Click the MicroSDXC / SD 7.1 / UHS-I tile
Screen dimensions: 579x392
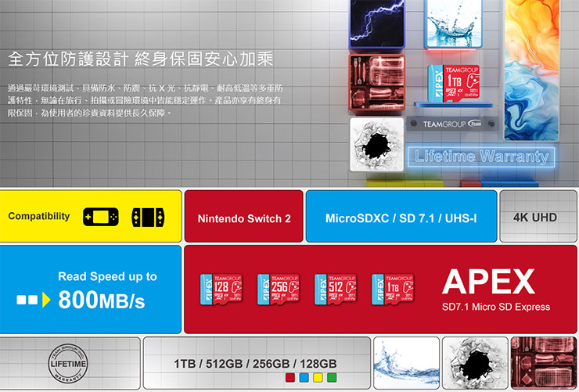(401, 216)
